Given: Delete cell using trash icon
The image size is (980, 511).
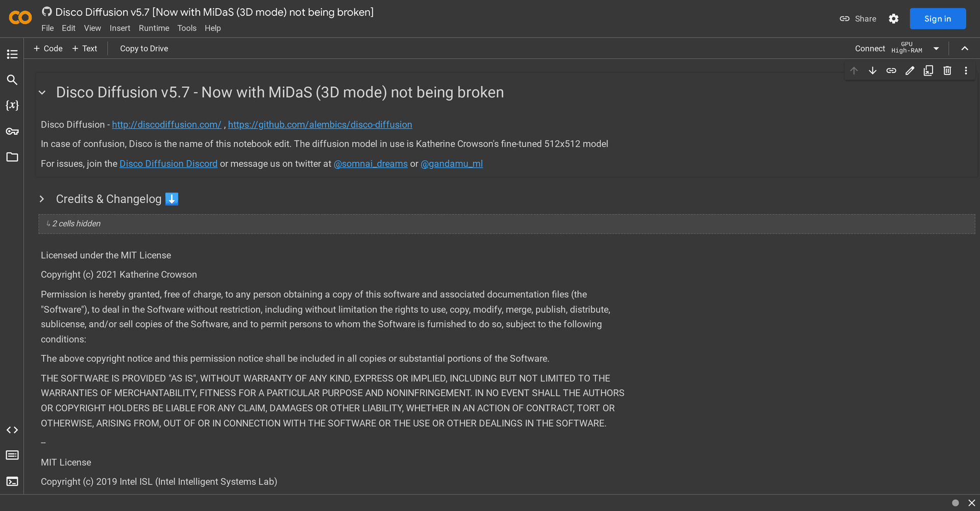Looking at the screenshot, I should pos(947,70).
